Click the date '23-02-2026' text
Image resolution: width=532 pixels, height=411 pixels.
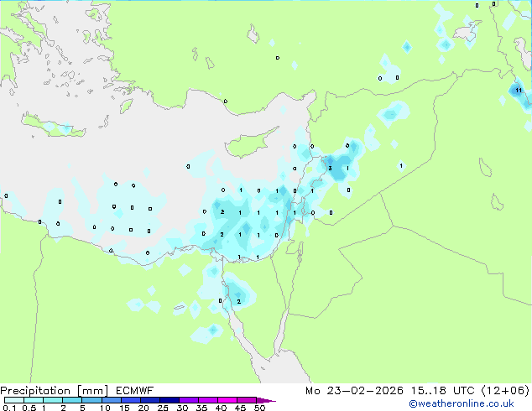[365, 391]
